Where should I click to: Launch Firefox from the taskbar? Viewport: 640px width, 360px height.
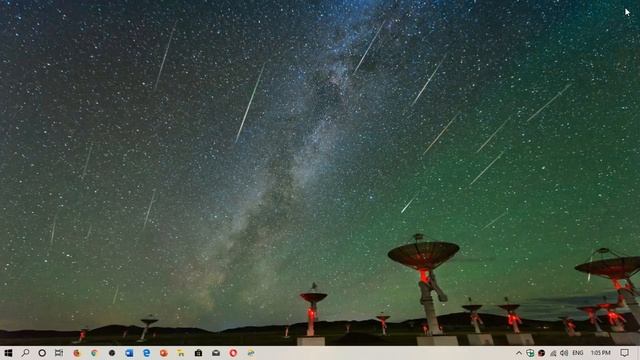(77, 353)
